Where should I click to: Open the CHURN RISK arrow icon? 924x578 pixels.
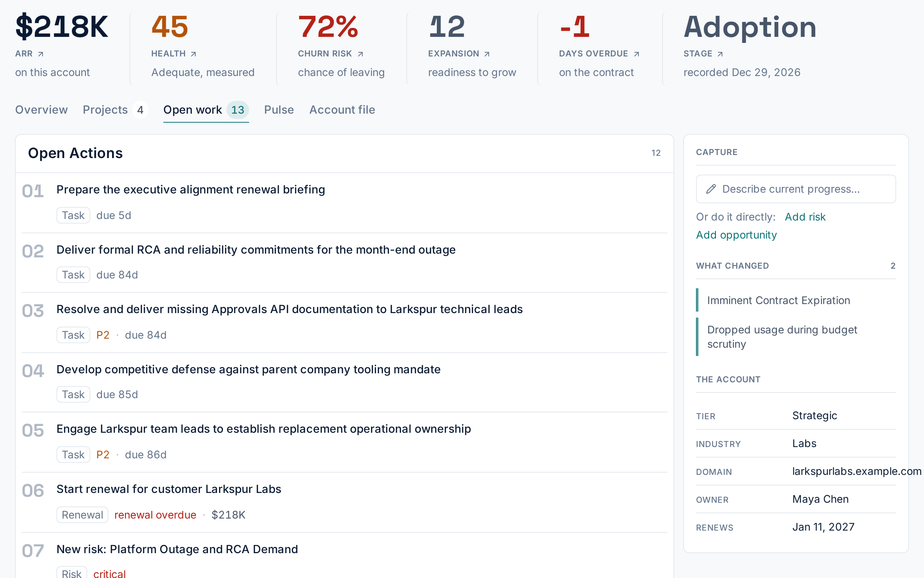coord(360,54)
